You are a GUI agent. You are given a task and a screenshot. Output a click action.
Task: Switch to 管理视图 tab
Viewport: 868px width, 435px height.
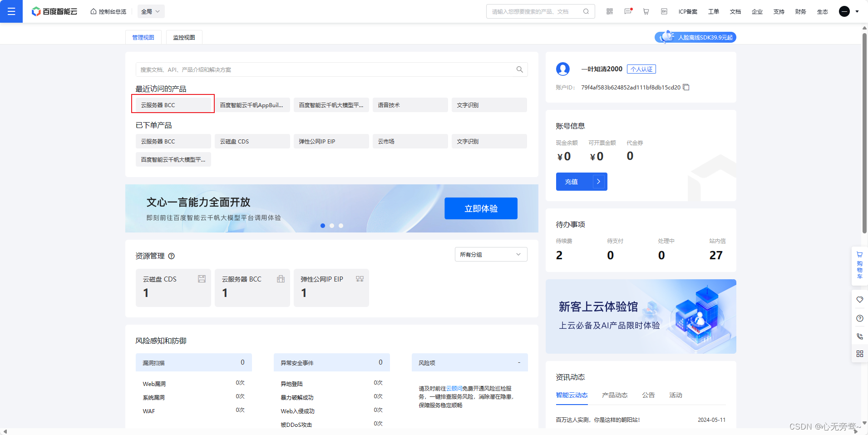(143, 37)
